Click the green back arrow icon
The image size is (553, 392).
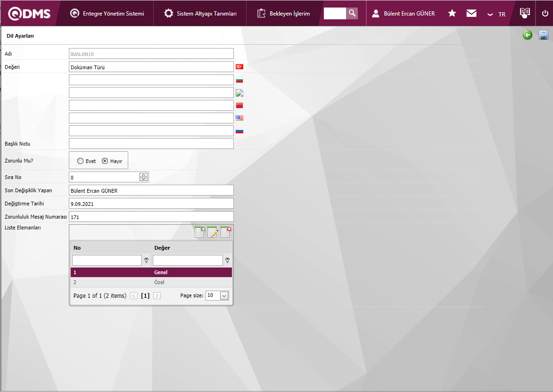pyautogui.click(x=527, y=35)
